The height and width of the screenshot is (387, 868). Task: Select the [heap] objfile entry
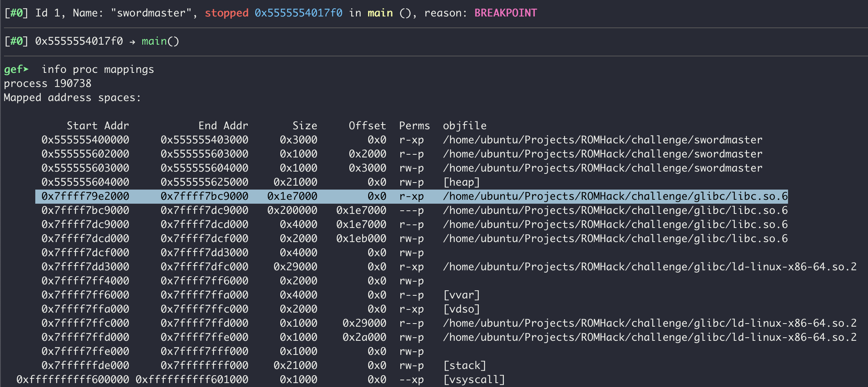[x=461, y=182]
